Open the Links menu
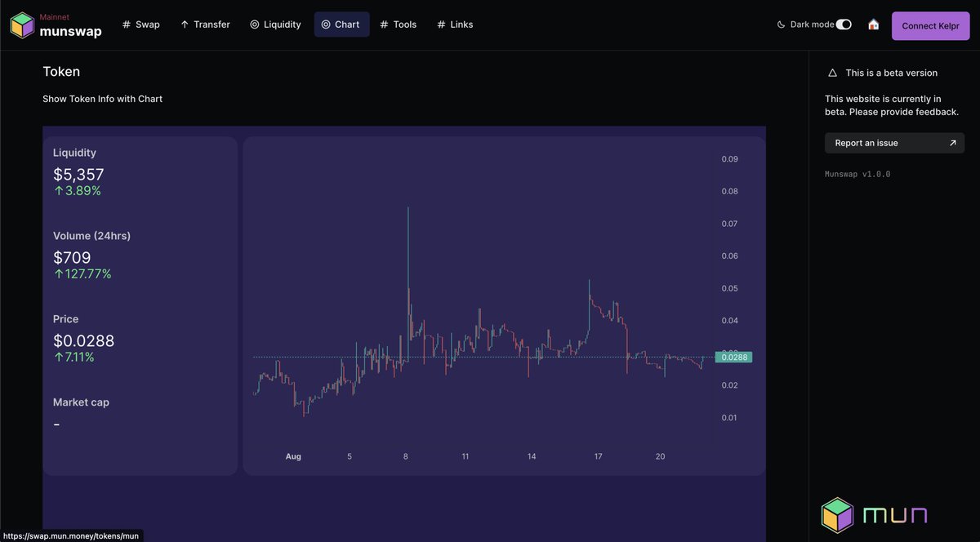The width and height of the screenshot is (980, 542). click(x=455, y=24)
